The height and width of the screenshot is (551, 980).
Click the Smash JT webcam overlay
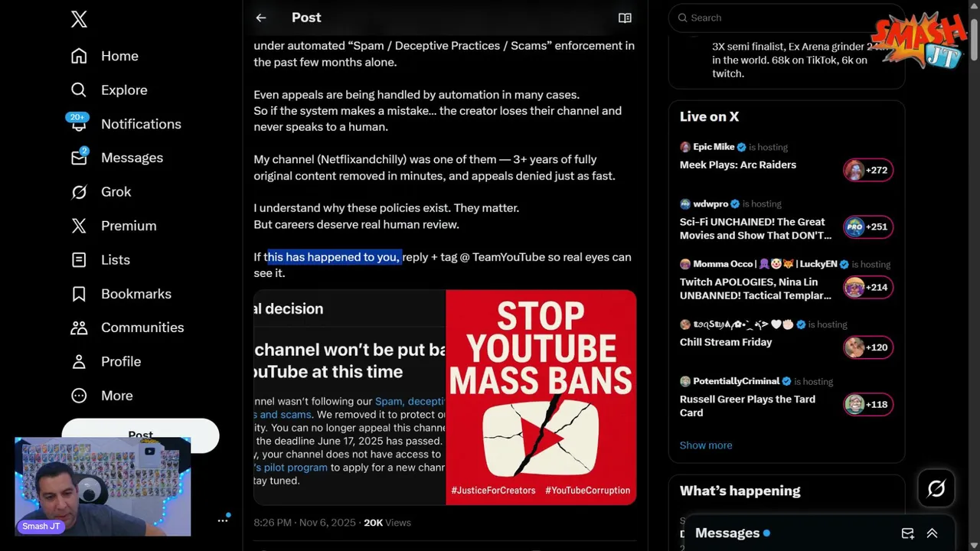(103, 486)
